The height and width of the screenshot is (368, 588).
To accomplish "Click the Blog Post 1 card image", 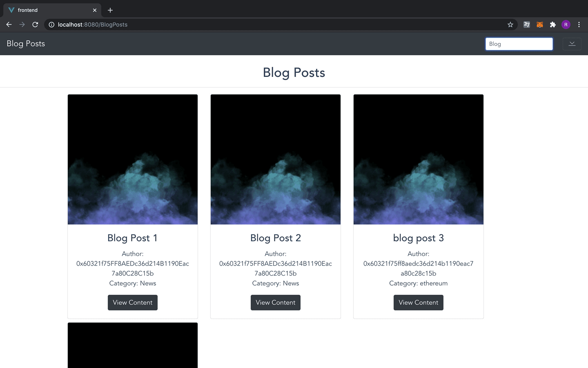I will pyautogui.click(x=133, y=159).
